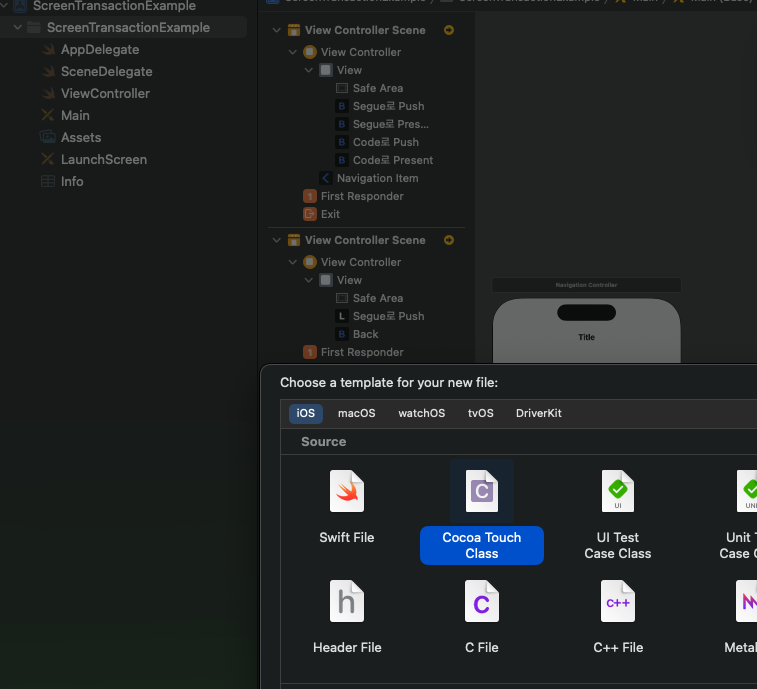Collapse the ScreenTransactionExample project root
This screenshot has height=689, width=757.
click(x=4, y=5)
